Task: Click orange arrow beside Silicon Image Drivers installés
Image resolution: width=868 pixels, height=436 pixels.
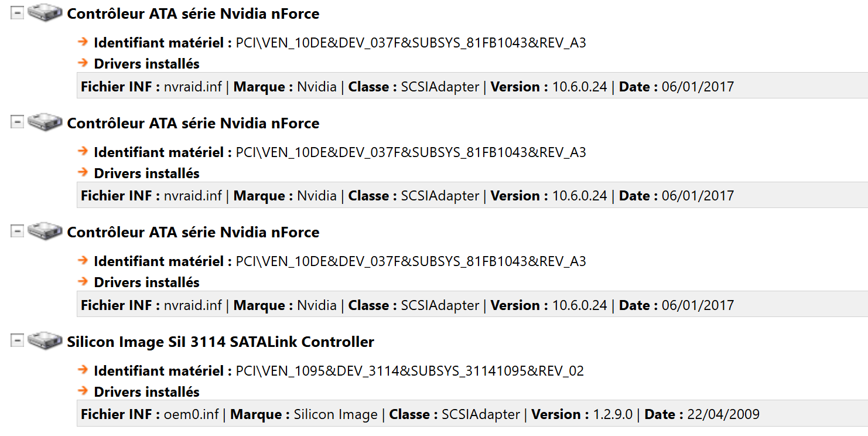Action: [83, 391]
